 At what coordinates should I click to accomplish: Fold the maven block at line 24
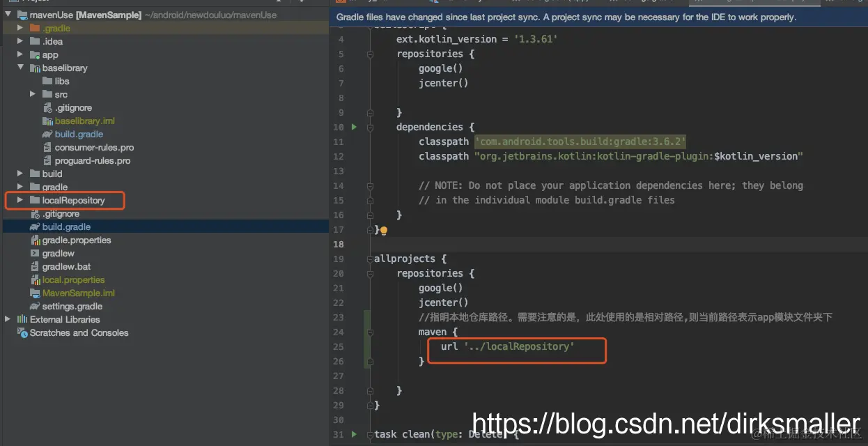click(x=371, y=332)
